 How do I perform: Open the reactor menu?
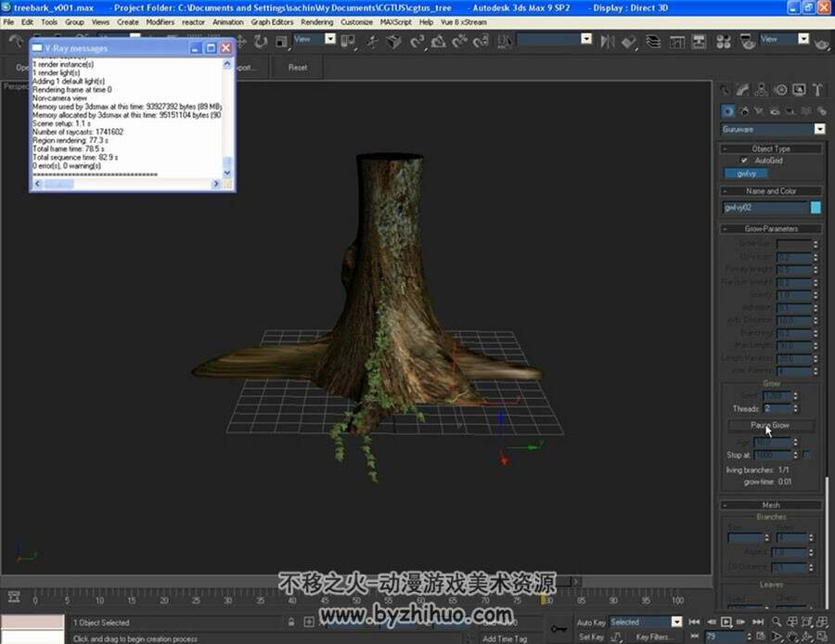(193, 22)
